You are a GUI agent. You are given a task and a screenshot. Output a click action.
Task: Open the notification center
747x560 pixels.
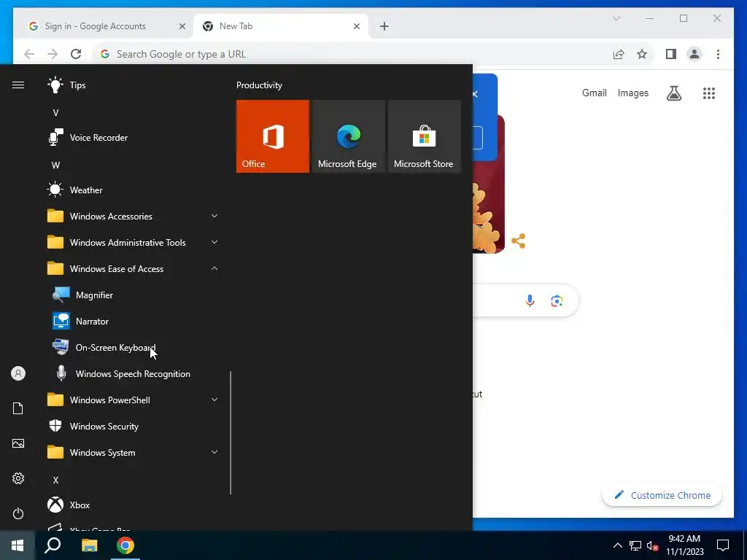(x=723, y=545)
